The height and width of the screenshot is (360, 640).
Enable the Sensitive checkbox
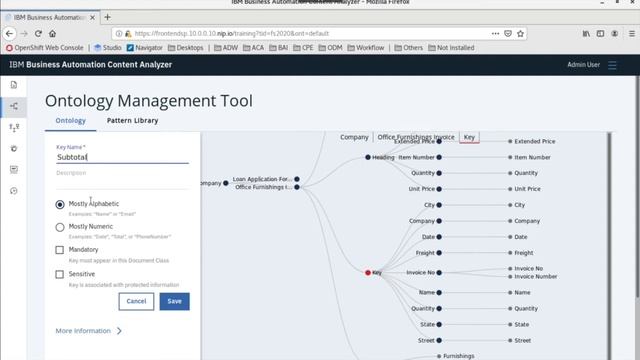(60, 274)
